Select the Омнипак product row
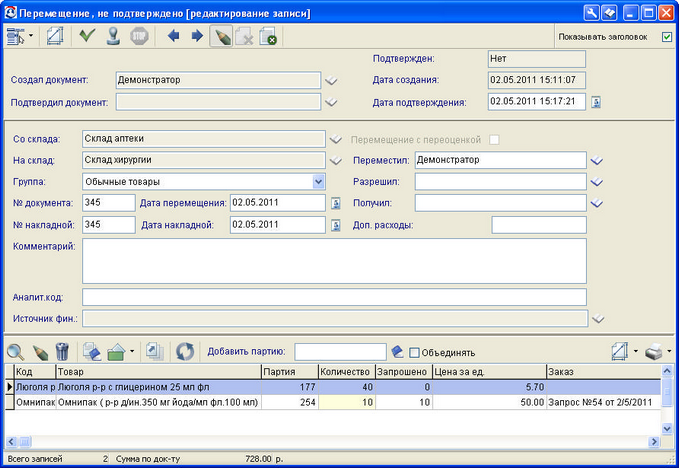Screen dimensions: 679x468 tap(333, 403)
